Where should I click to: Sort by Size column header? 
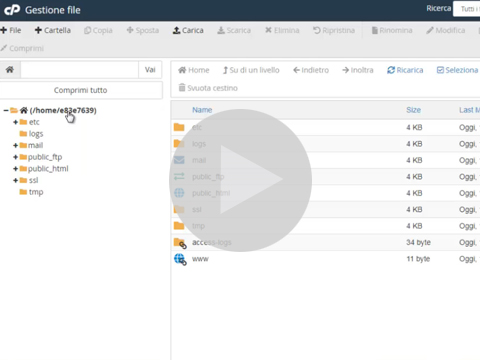413,110
